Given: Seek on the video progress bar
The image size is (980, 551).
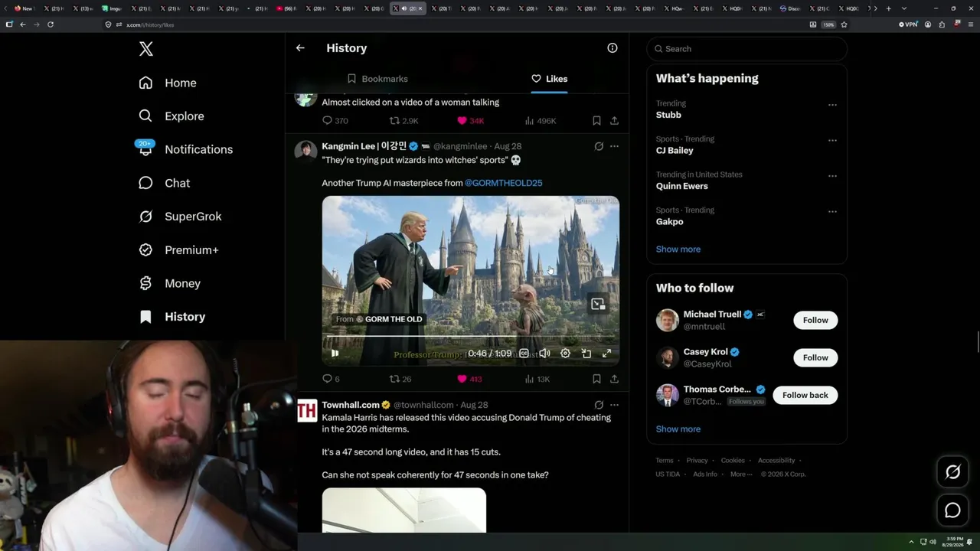Looking at the screenshot, I should click(x=471, y=337).
